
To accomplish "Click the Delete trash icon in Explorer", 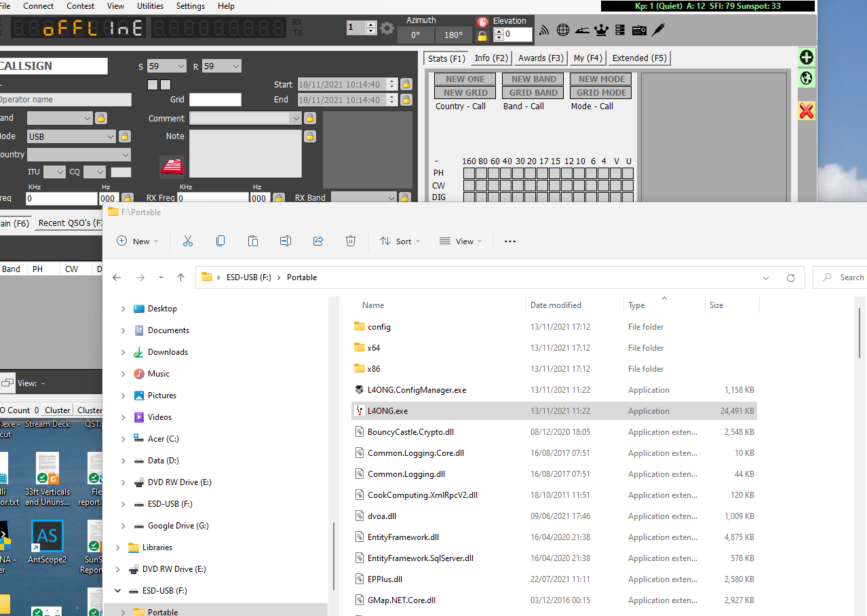I will point(351,241).
